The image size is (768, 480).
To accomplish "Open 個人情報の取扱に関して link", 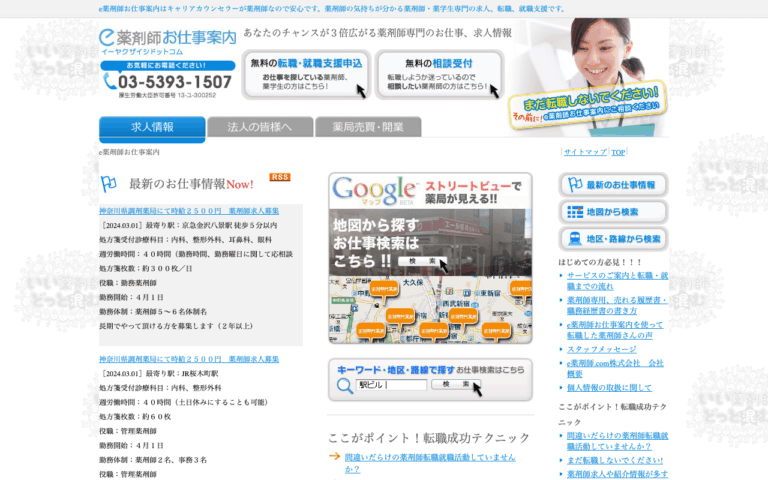I will (609, 387).
